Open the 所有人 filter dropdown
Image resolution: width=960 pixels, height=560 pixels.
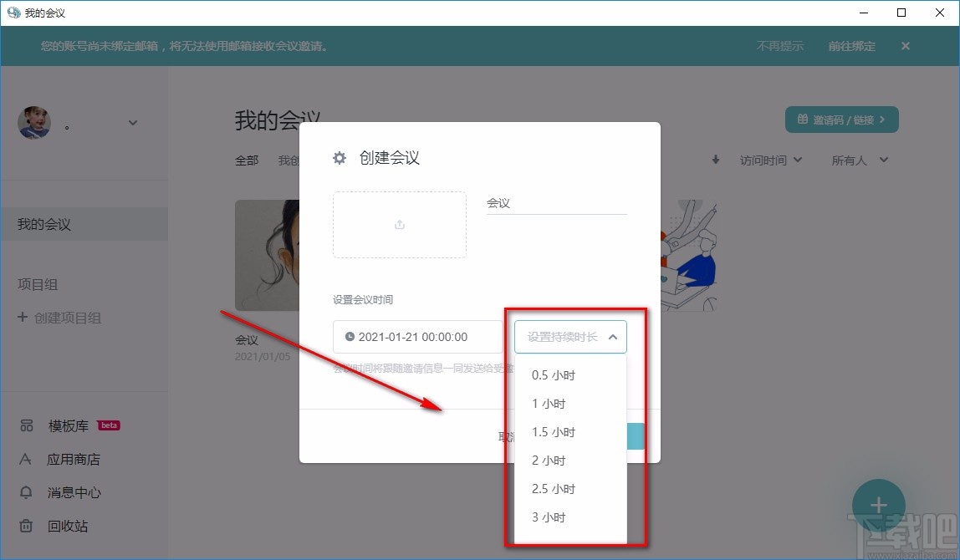(x=860, y=160)
